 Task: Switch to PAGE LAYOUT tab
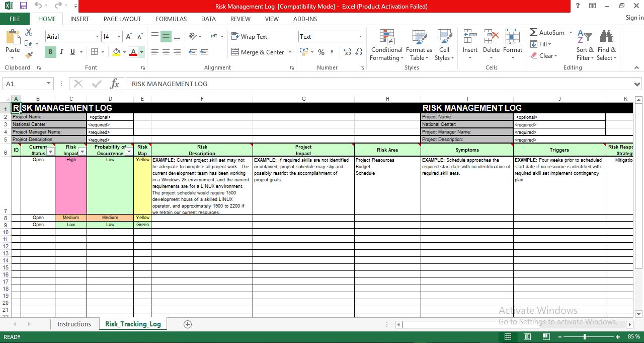click(x=122, y=19)
